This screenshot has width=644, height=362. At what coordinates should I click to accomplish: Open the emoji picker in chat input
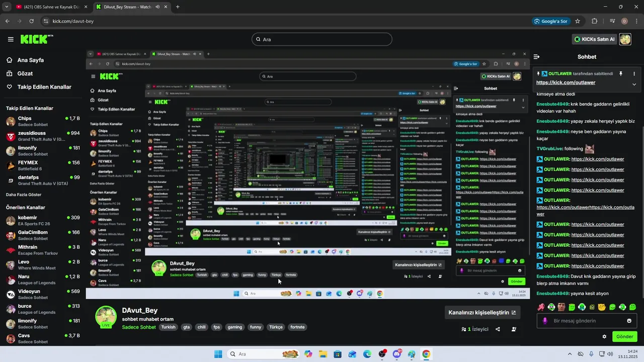coord(629,321)
